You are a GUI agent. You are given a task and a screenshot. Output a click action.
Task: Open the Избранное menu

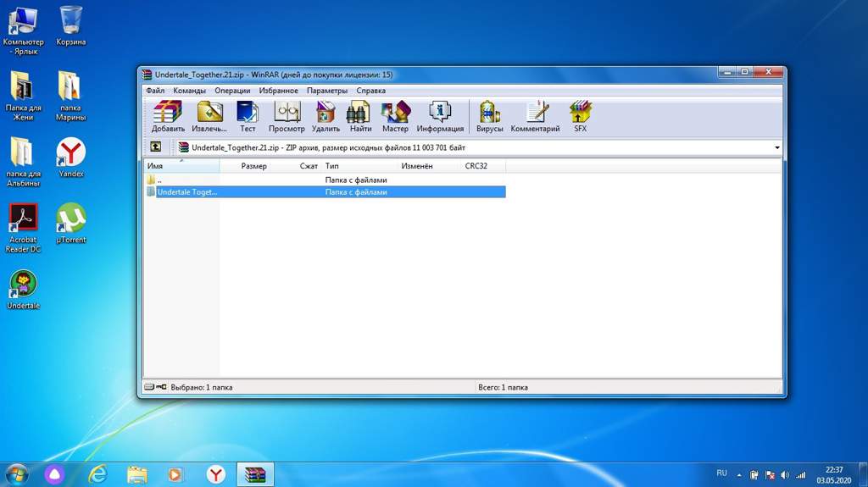[278, 91]
